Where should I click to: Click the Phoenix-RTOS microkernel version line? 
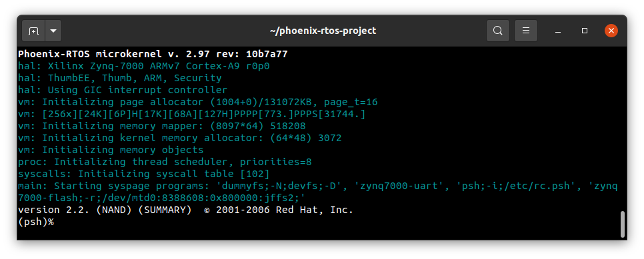[153, 54]
